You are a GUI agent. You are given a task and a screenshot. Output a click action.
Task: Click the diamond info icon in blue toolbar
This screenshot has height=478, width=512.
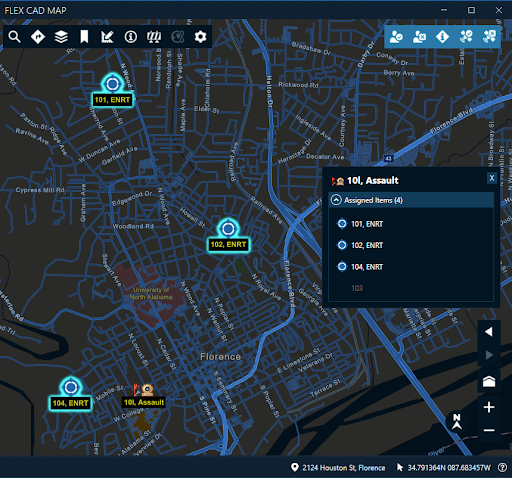pyautogui.click(x=442, y=37)
